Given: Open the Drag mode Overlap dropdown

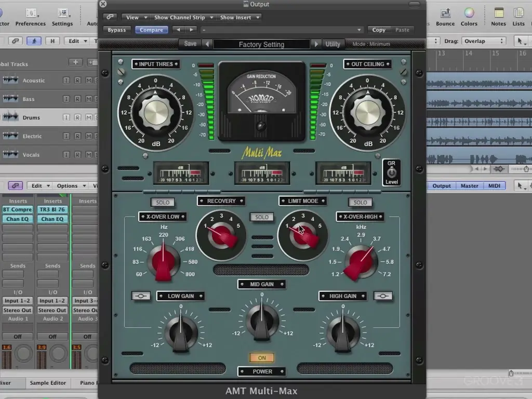Looking at the screenshot, I should pyautogui.click(x=483, y=41).
